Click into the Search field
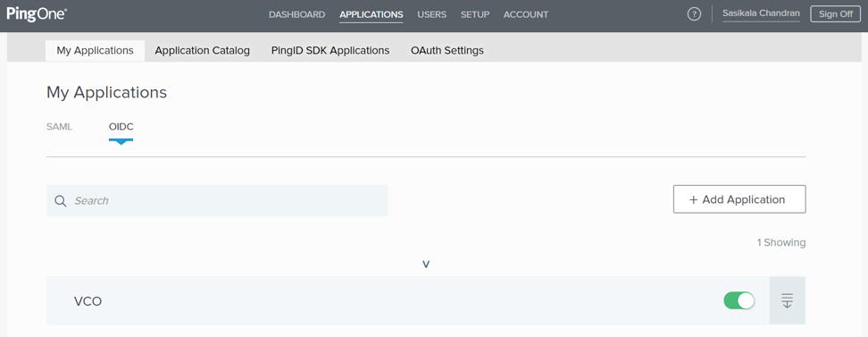This screenshot has width=868, height=337. [x=217, y=200]
